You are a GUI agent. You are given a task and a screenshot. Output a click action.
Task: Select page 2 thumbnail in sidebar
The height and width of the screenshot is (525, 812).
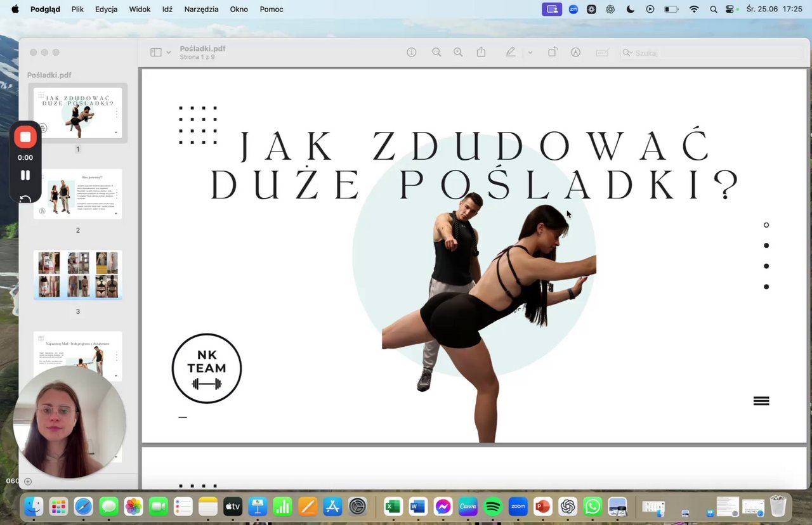(77, 194)
